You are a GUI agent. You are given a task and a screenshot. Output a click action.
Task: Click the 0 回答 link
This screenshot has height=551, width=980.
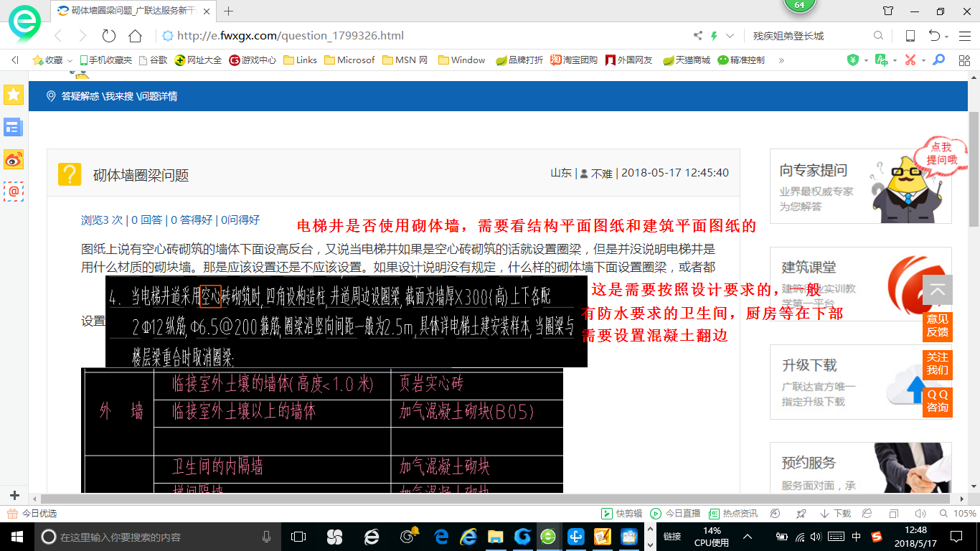pos(147,220)
